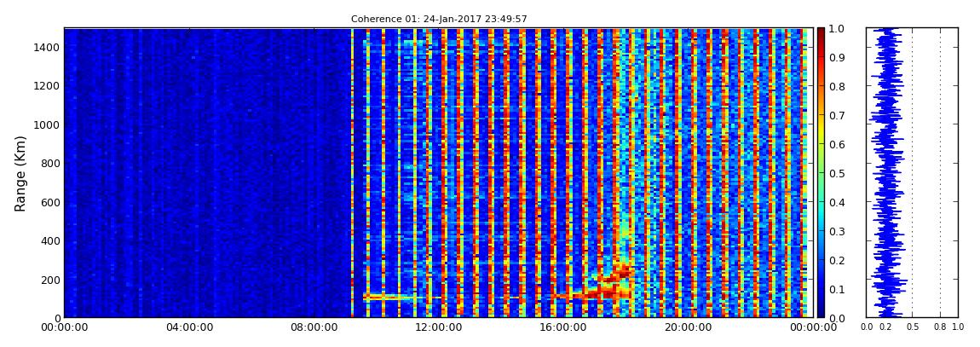Viewport: 980px width, 347px height.
Task: Click the 0.5 tick on the profile plot
Action: [912, 327]
